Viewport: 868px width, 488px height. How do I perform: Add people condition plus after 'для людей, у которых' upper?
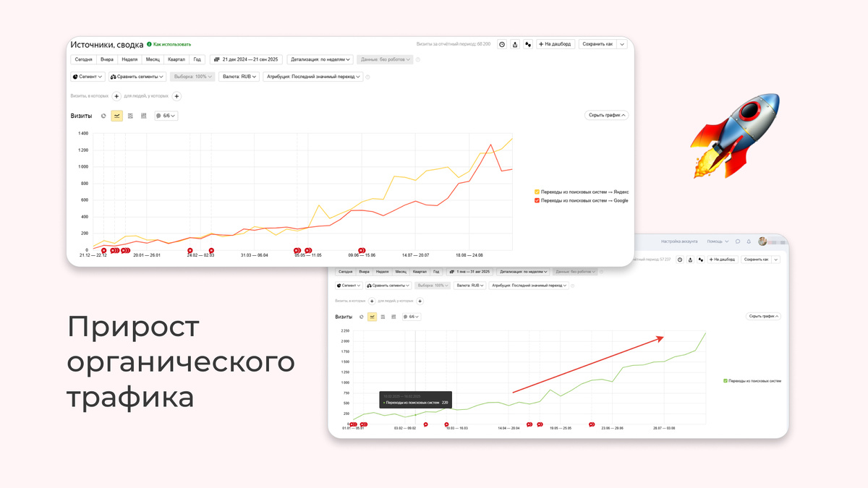176,95
